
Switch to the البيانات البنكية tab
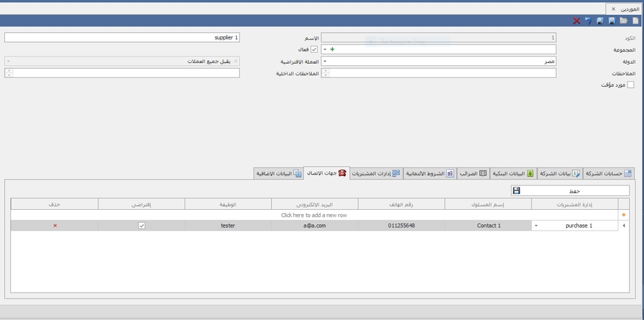[511, 173]
